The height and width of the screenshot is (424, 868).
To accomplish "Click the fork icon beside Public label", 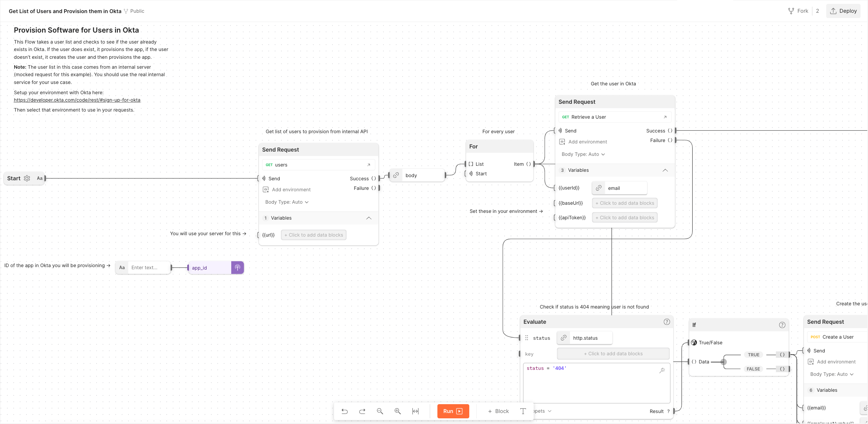I will (x=126, y=11).
